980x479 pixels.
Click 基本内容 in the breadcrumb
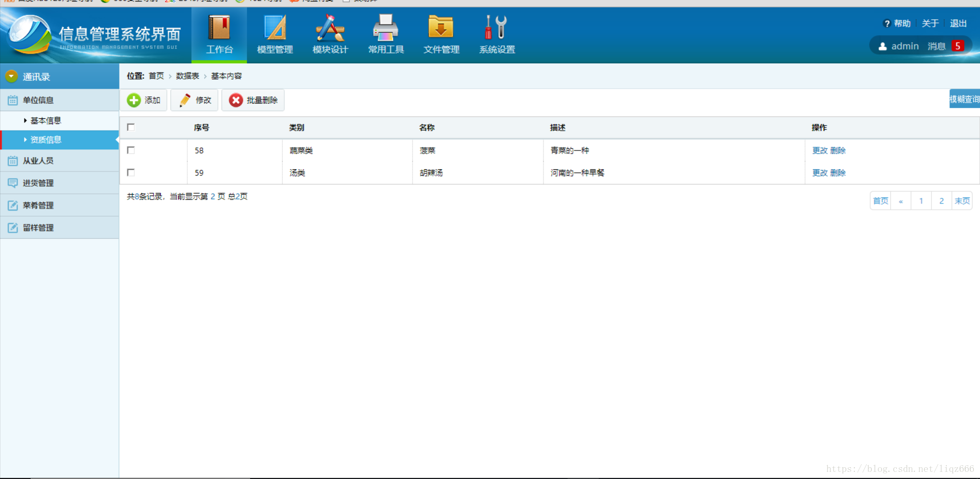coord(226,76)
